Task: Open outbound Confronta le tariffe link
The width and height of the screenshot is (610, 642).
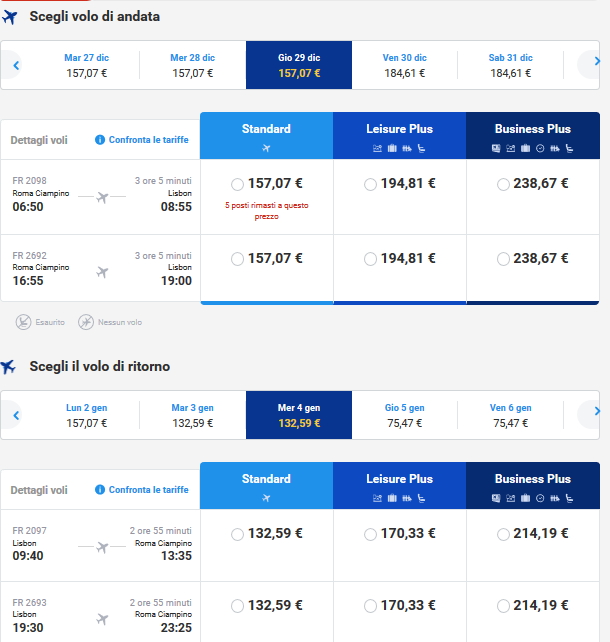Action: coord(148,140)
